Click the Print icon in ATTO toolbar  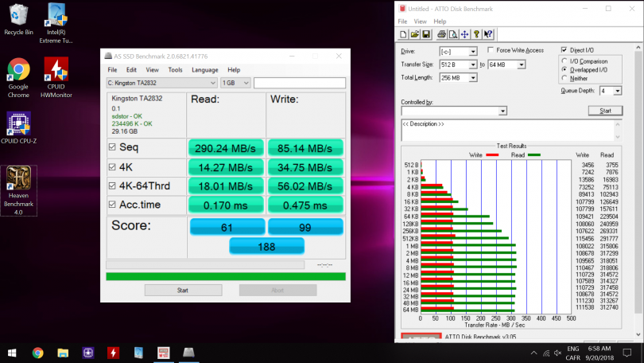(x=441, y=34)
